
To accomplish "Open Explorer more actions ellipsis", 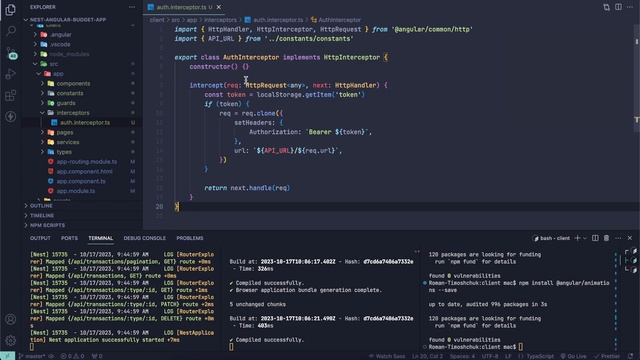I will tap(132, 7).
